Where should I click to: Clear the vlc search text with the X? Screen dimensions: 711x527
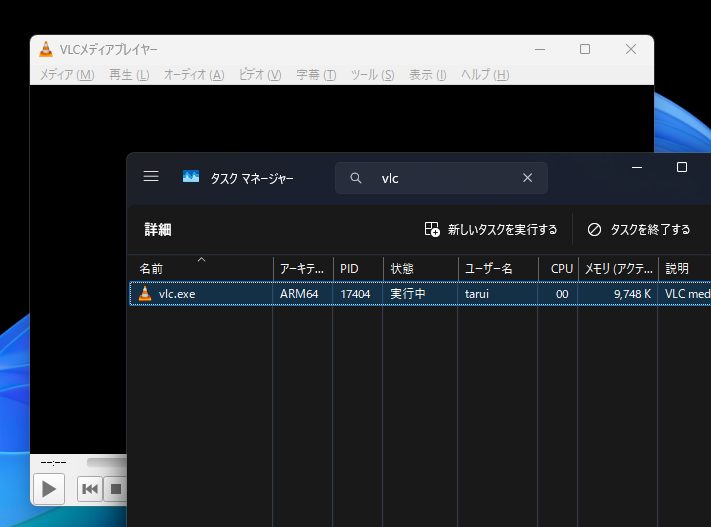[x=527, y=178]
